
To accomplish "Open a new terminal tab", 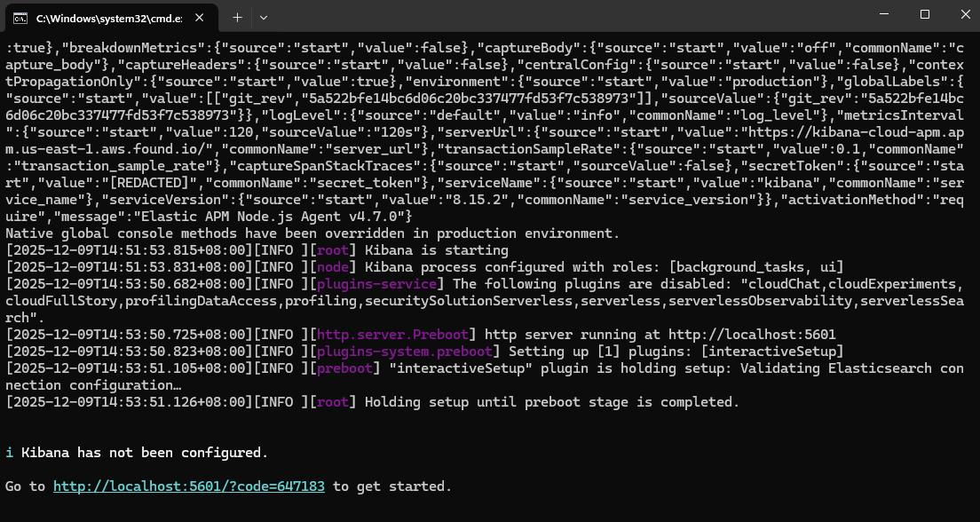I will [237, 18].
